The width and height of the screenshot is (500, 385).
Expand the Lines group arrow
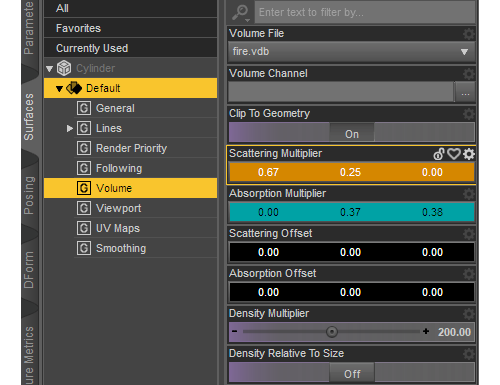click(x=69, y=128)
